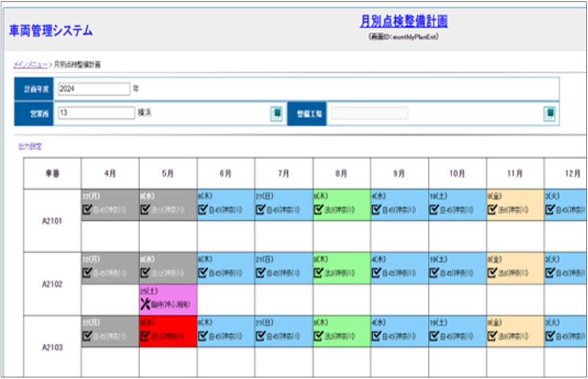Toggle A2102 July inspection checkbox
Viewport: 588px width, 379px height.
click(261, 272)
